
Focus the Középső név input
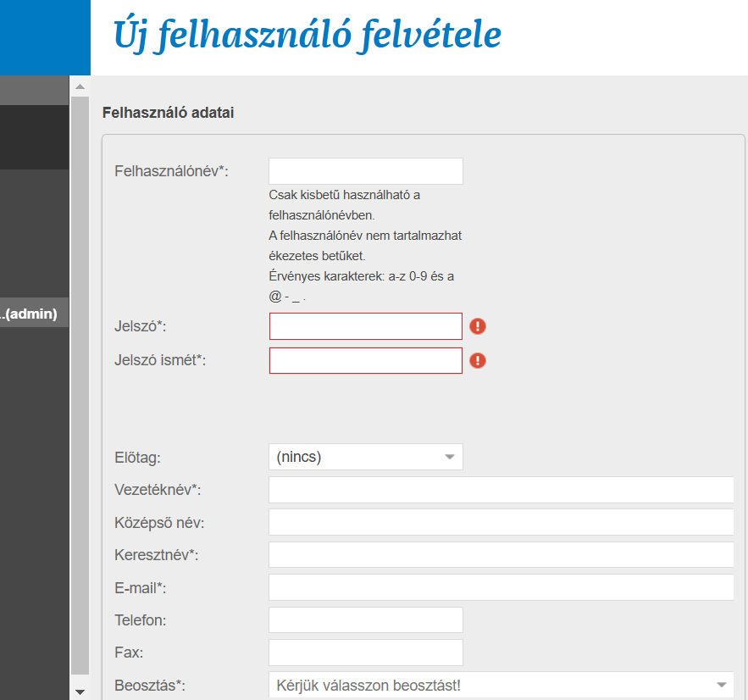tap(501, 522)
